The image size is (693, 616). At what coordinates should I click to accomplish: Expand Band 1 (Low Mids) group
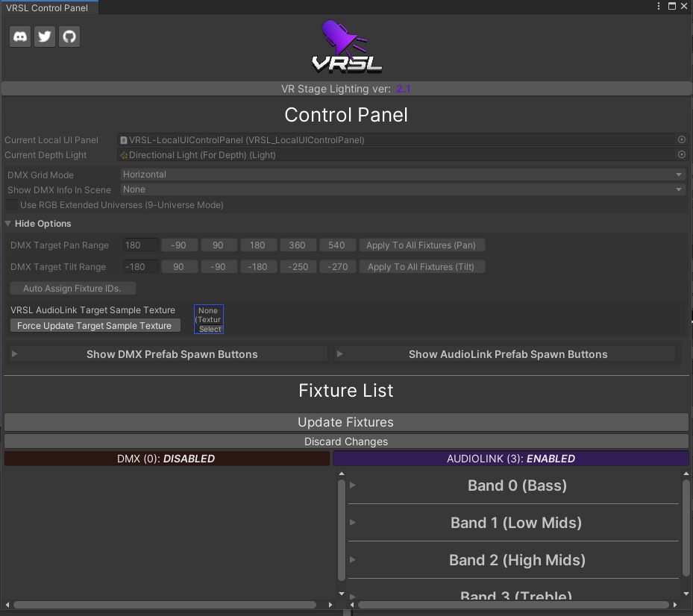353,522
